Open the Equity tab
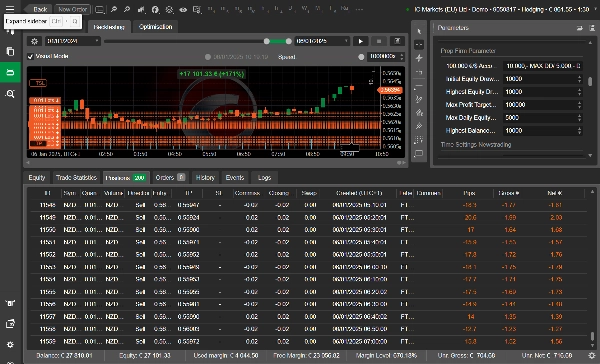This screenshot has height=364, width=600. tap(37, 178)
